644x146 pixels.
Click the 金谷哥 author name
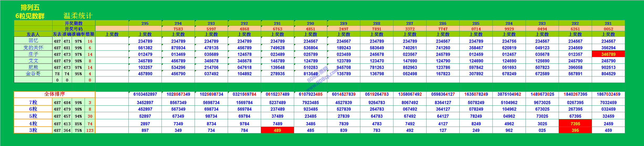[33, 74]
